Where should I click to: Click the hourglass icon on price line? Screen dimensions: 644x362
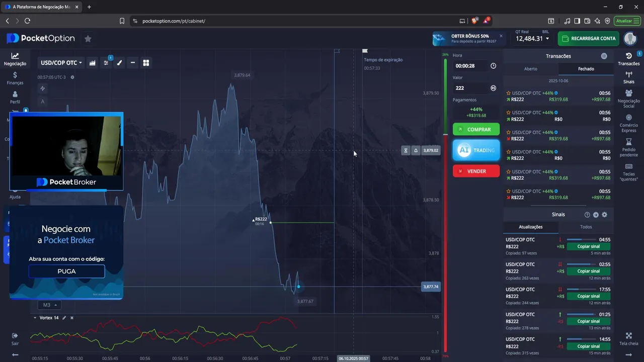tap(406, 150)
